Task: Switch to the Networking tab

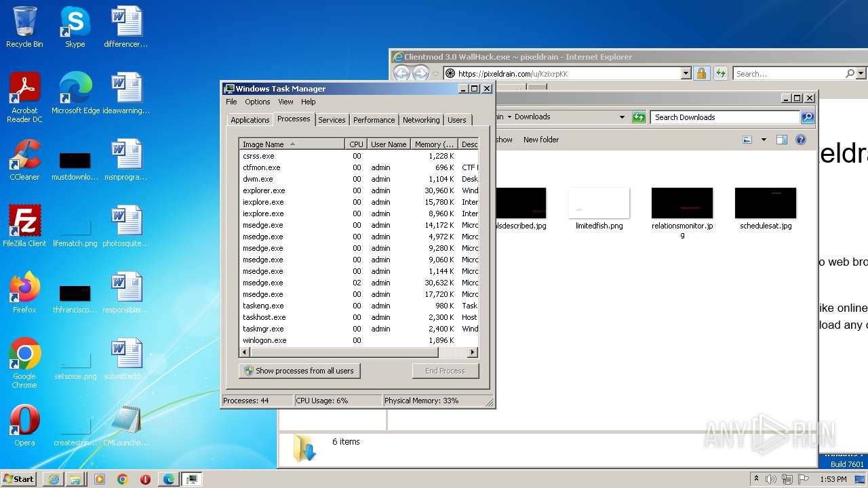Action: coord(421,120)
